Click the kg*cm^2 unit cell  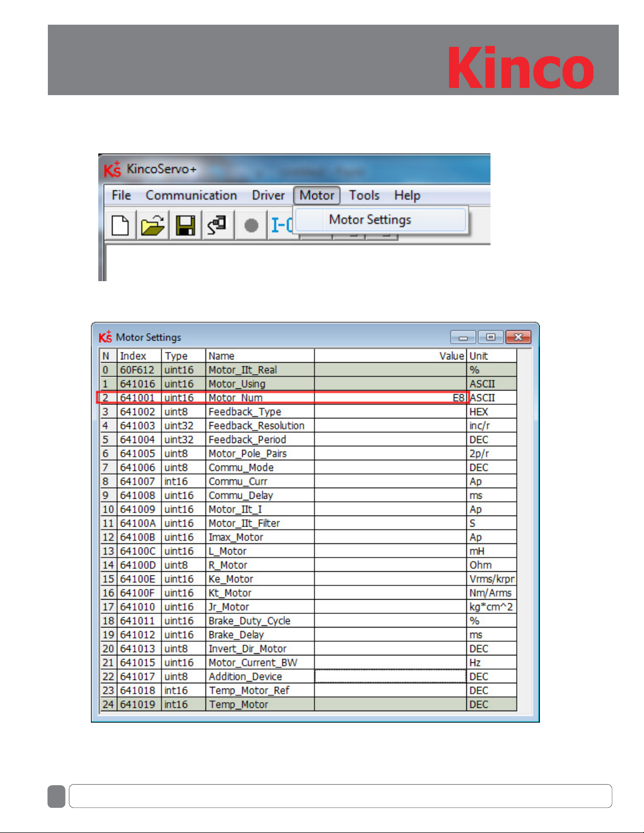tap(492, 606)
